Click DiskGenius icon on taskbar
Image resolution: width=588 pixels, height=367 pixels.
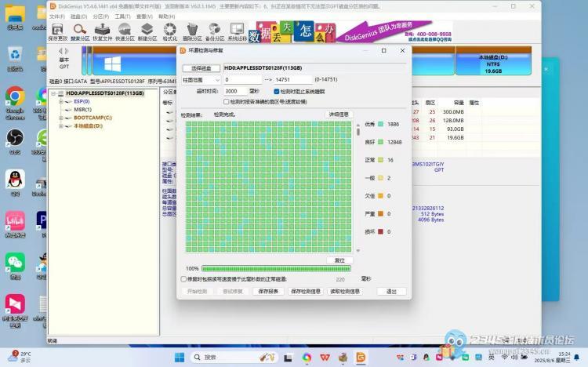pos(361,358)
